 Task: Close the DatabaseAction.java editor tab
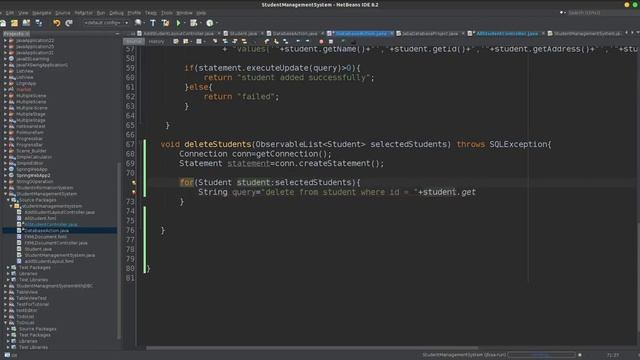click(391, 33)
